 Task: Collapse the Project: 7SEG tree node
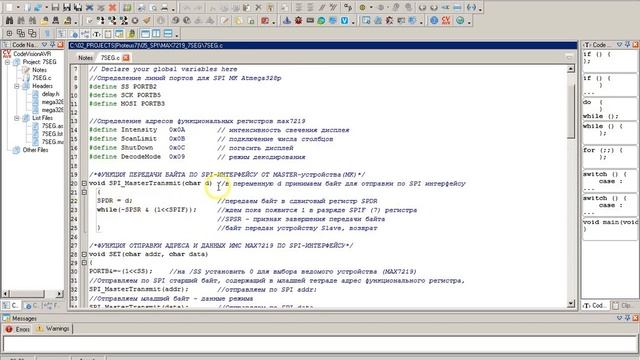point(7,62)
